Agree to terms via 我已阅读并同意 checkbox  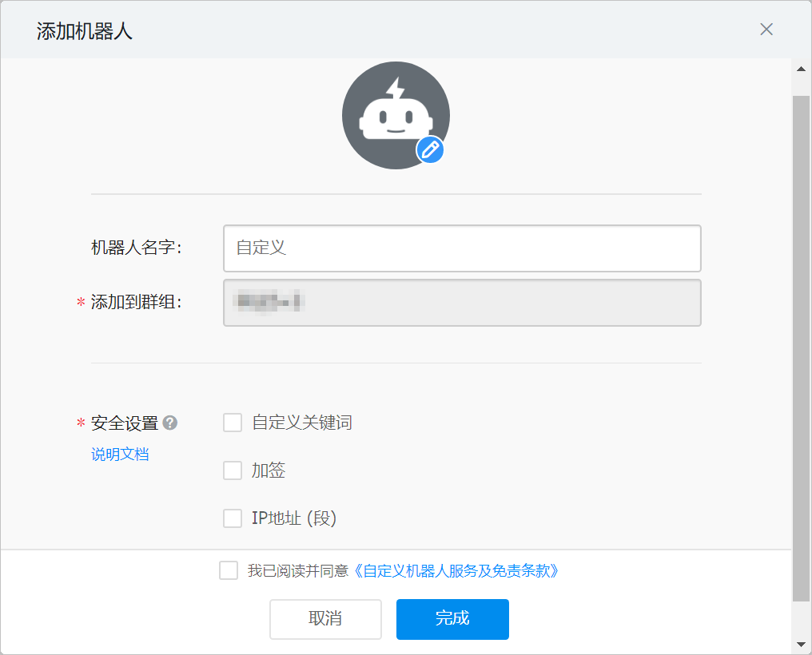[x=229, y=570]
